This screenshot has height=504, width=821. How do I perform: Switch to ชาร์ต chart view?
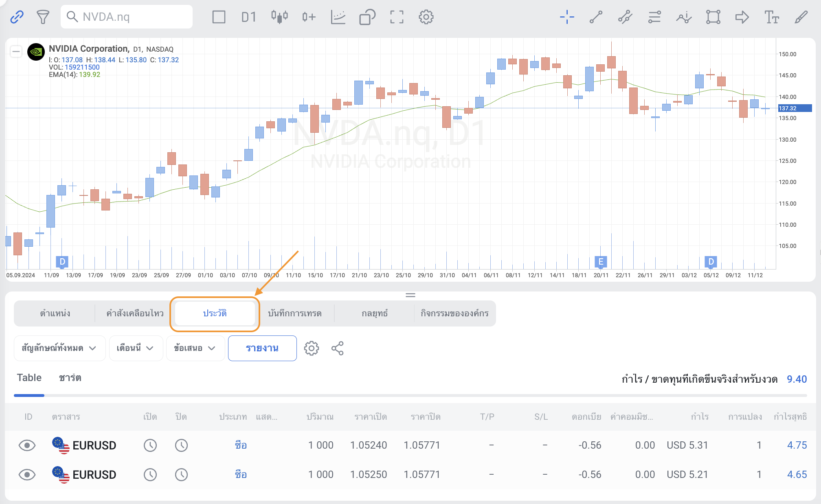70,378
